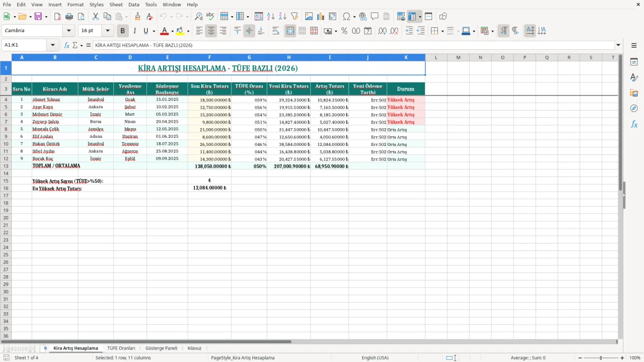Insert a comment

[x=375, y=17]
